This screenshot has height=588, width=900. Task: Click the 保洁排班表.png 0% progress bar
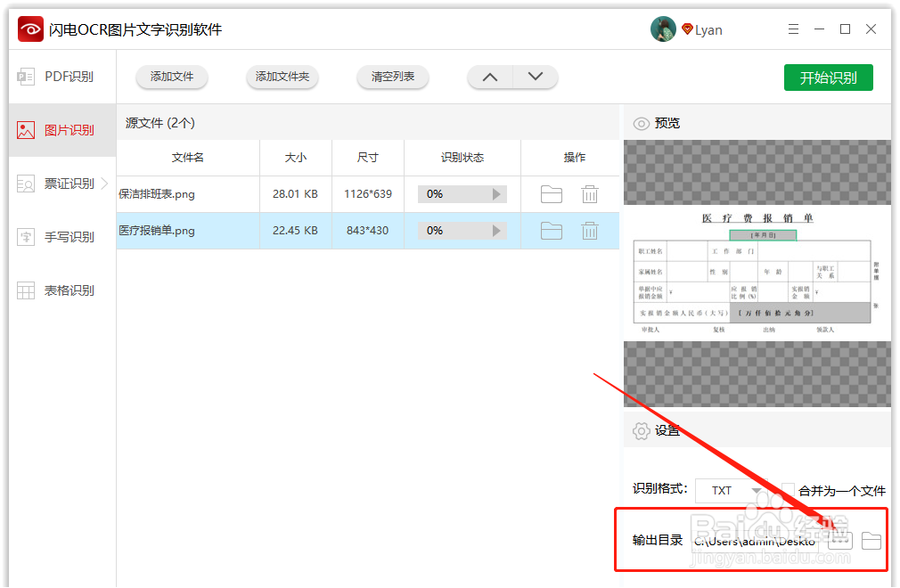click(x=462, y=194)
